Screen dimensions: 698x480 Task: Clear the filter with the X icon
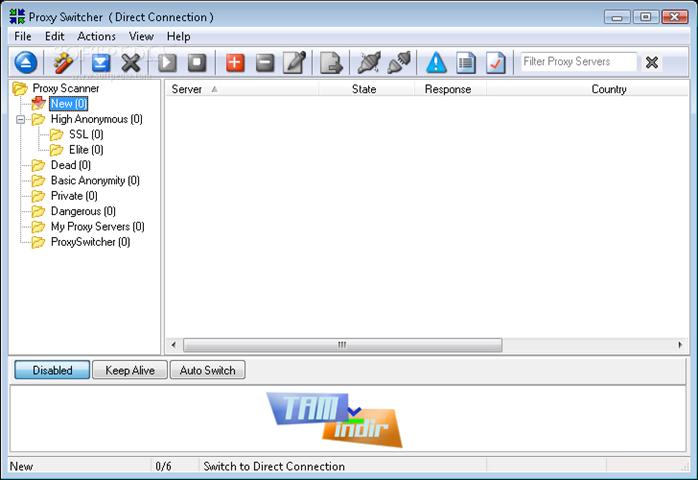[652, 62]
